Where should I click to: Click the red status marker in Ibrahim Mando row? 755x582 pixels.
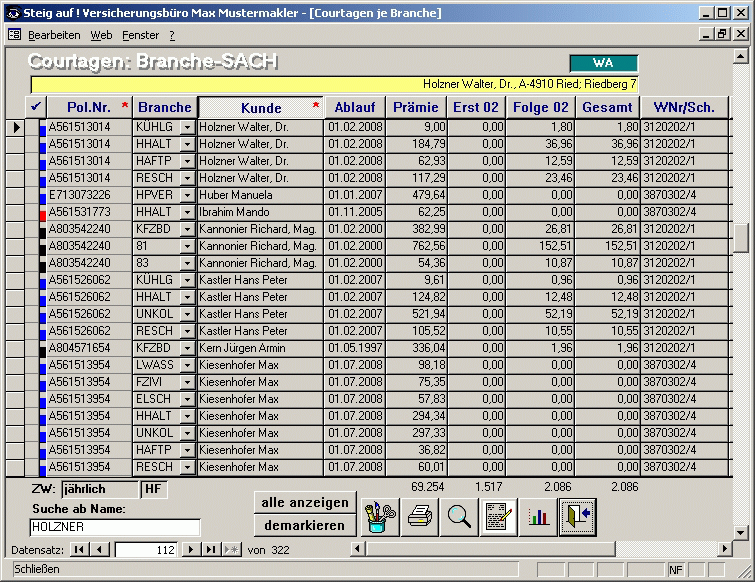(43, 215)
